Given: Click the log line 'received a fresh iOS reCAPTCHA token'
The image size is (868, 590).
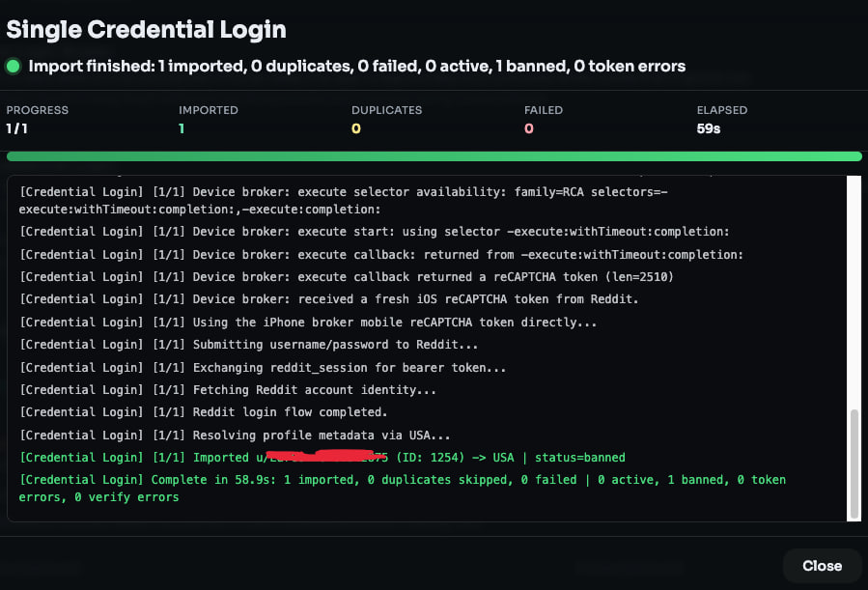Looking at the screenshot, I should [329, 299].
